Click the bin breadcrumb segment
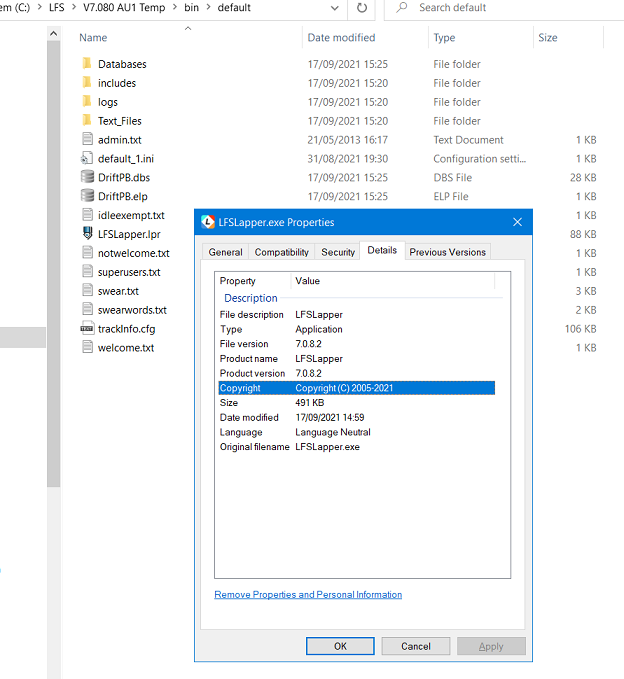Image resolution: width=624 pixels, height=679 pixels. click(x=191, y=7)
